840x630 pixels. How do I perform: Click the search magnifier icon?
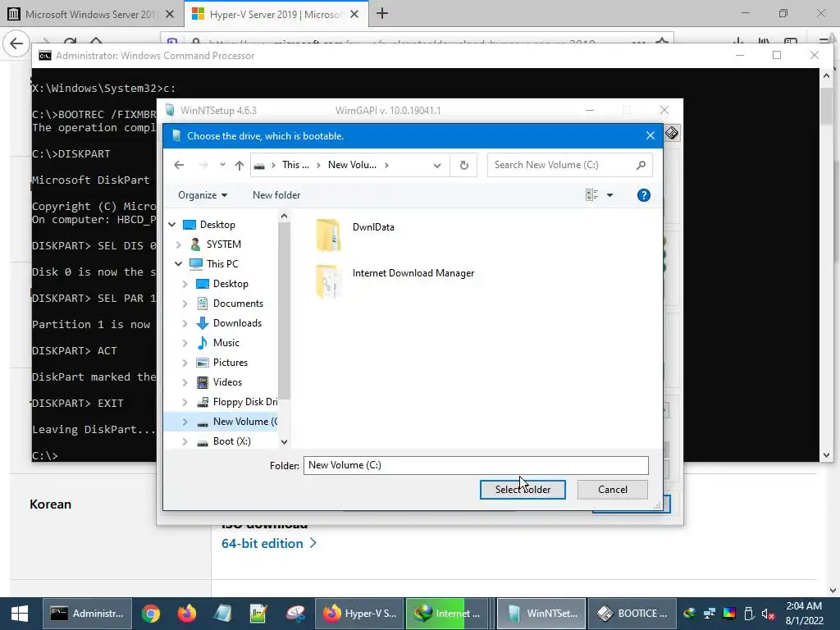tap(641, 165)
